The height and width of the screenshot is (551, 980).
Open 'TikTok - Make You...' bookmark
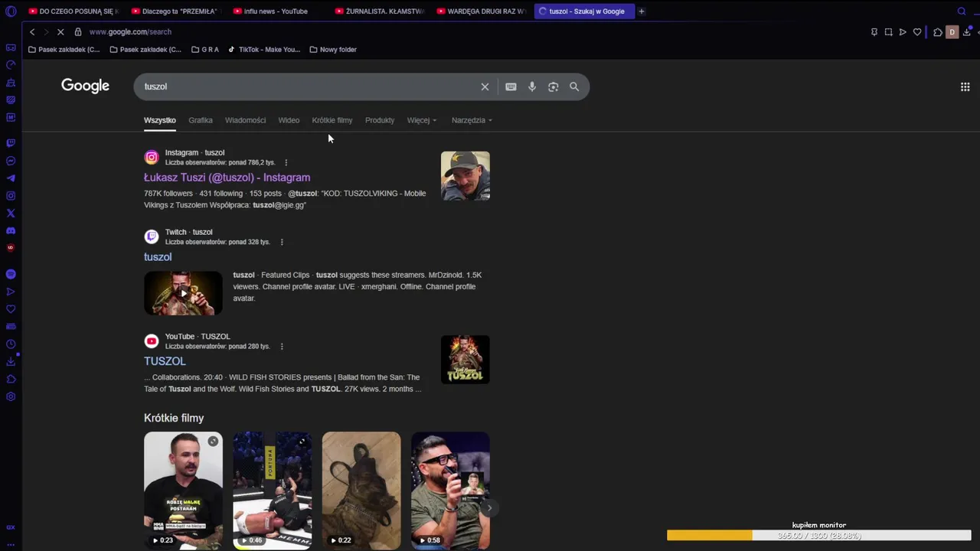coord(264,50)
